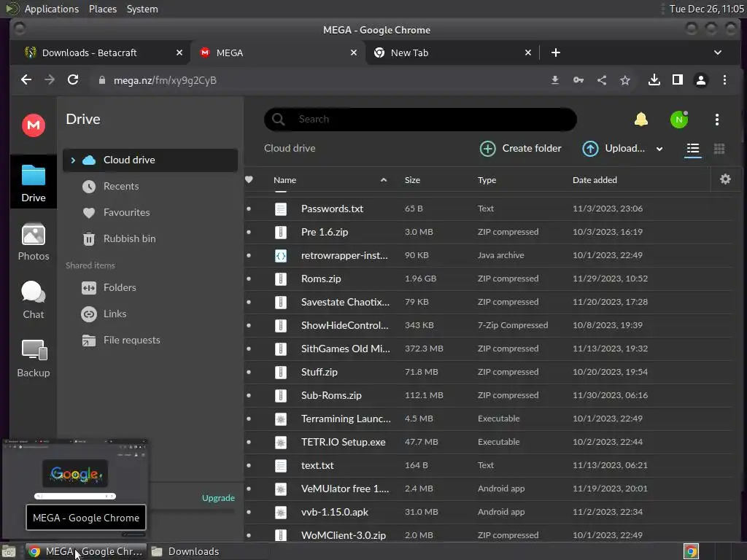747x560 pixels.
Task: Click the clock in top panel
Action: (706, 9)
